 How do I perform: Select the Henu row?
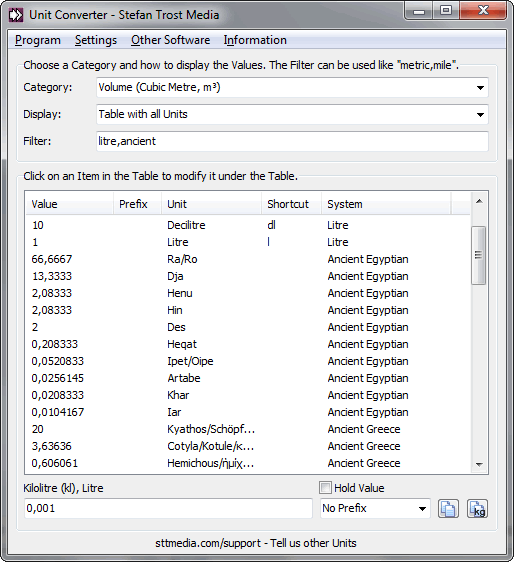point(248,293)
